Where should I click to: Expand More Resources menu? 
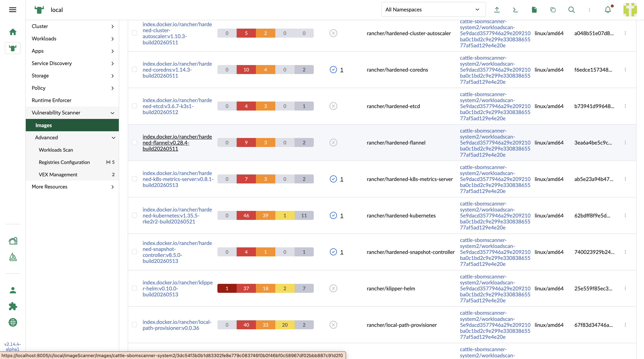(x=72, y=187)
